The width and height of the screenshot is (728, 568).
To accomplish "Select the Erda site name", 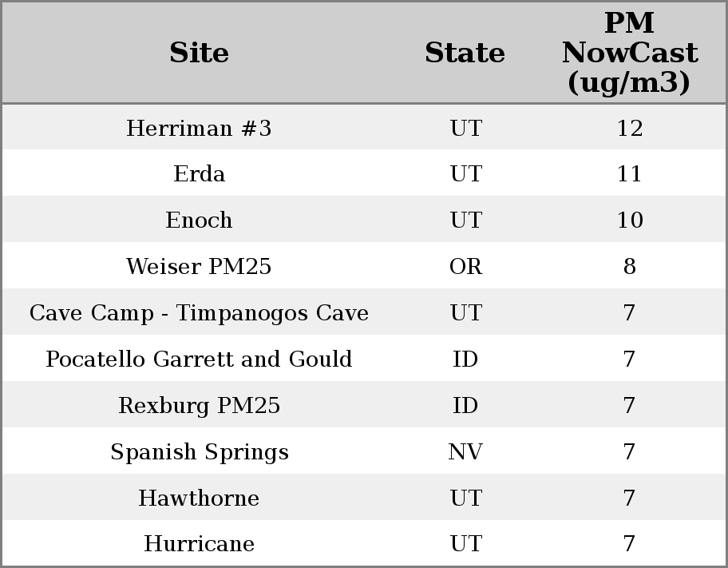I will pyautogui.click(x=199, y=174).
